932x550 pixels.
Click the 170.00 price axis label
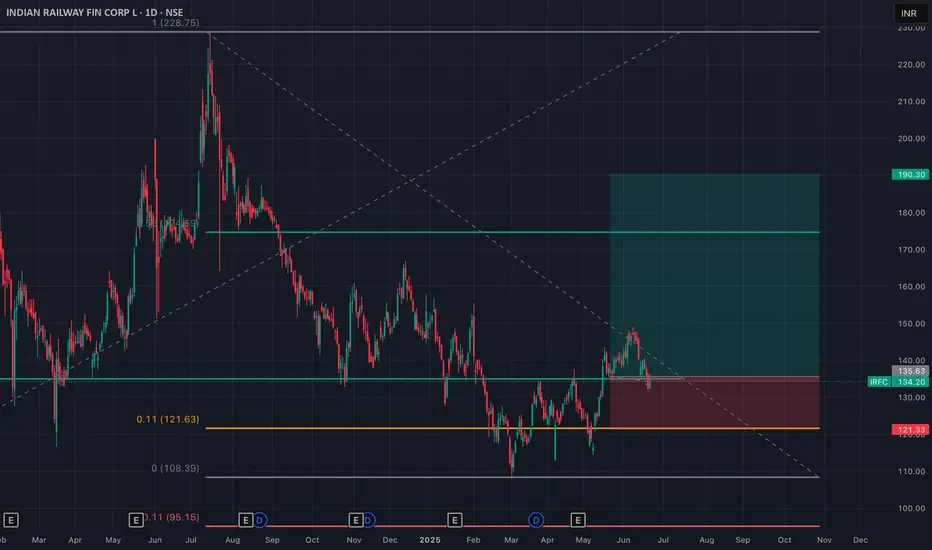click(911, 250)
